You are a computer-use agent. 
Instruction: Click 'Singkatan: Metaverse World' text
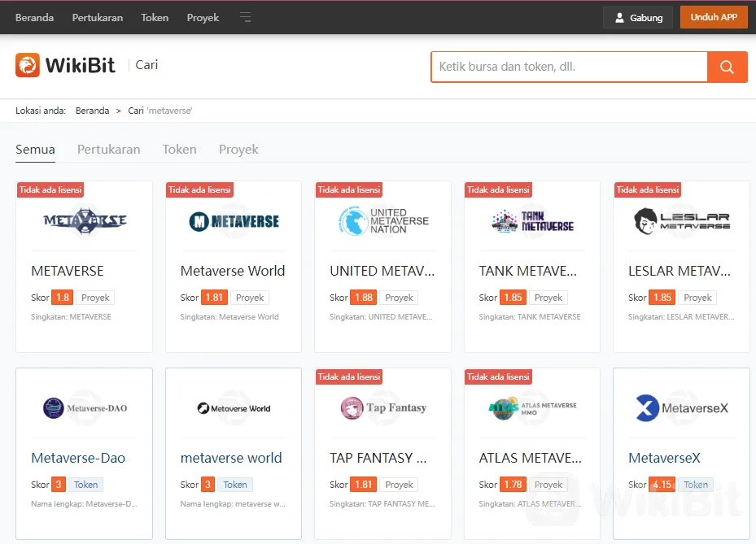[x=229, y=317]
